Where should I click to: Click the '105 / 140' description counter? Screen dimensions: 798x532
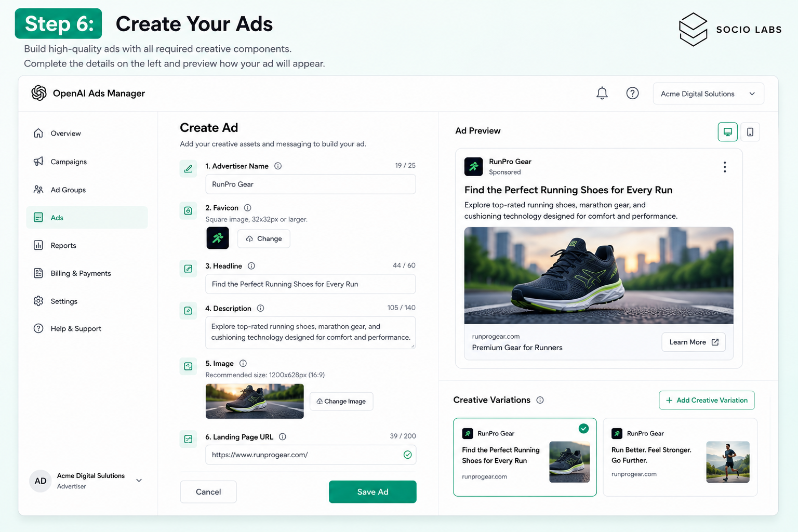401,308
